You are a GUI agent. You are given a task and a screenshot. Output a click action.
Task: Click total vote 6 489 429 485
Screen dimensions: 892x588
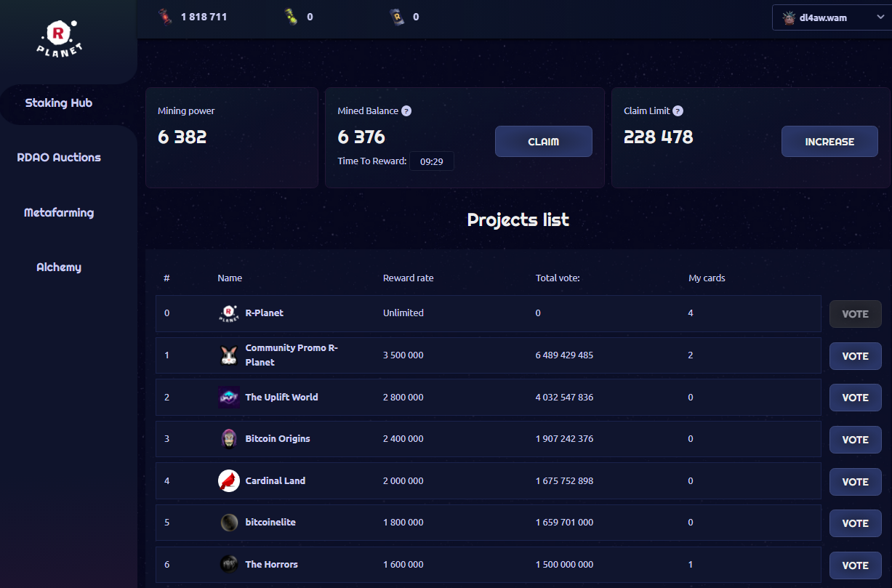coord(565,355)
